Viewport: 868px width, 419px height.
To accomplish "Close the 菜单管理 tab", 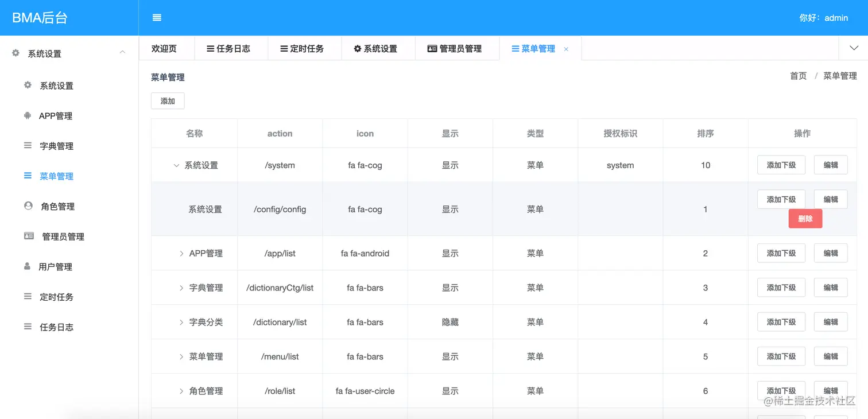I will pyautogui.click(x=566, y=49).
